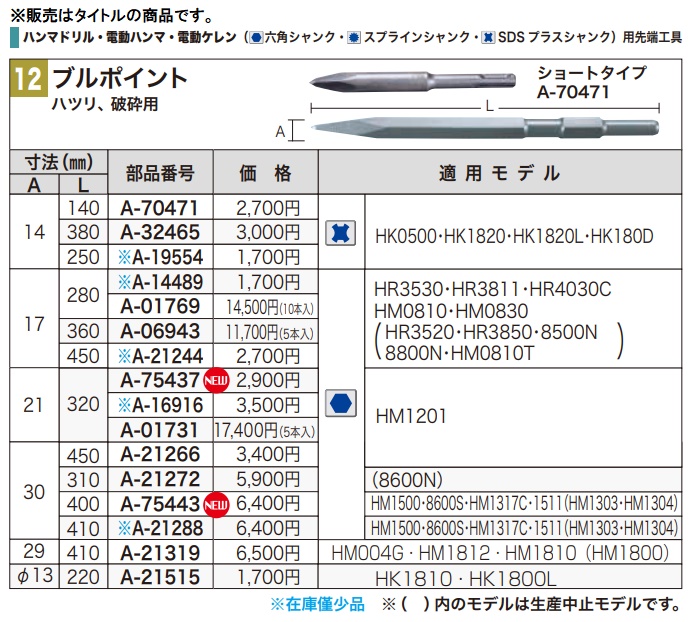Click the 価格 column header
Screen dimensions: 691x622
(266, 173)
